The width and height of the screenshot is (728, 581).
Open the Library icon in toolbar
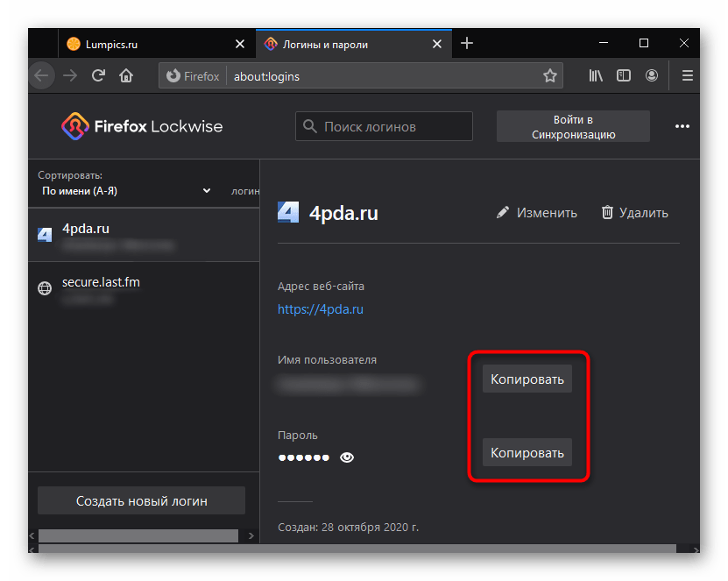point(596,75)
